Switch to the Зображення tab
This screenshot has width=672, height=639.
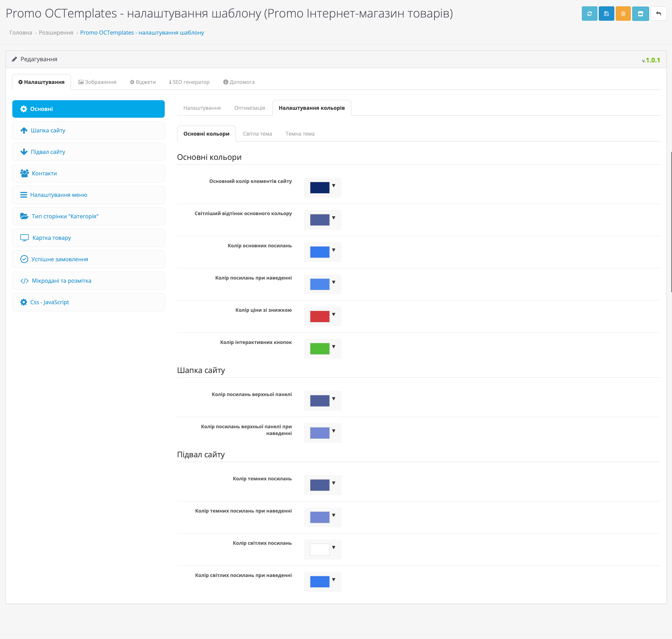(x=97, y=82)
